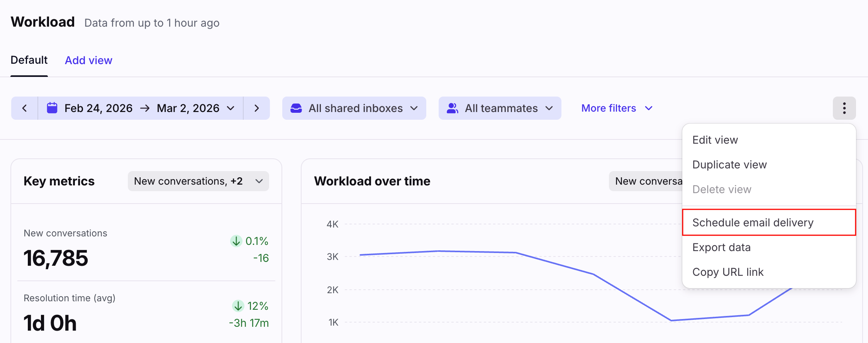The width and height of the screenshot is (868, 343).
Task: Click the teammates people icon
Action: point(452,108)
